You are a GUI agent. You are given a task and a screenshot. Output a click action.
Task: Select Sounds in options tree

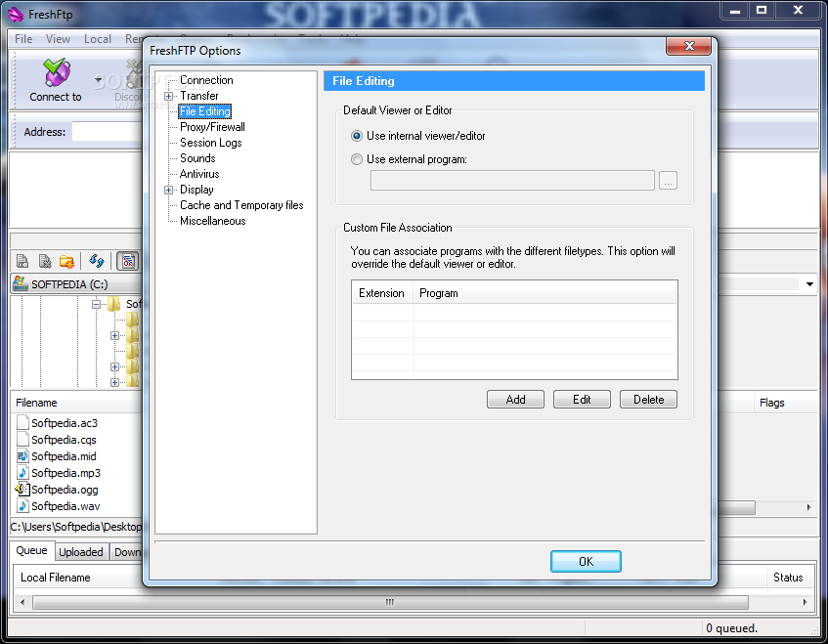[x=197, y=158]
